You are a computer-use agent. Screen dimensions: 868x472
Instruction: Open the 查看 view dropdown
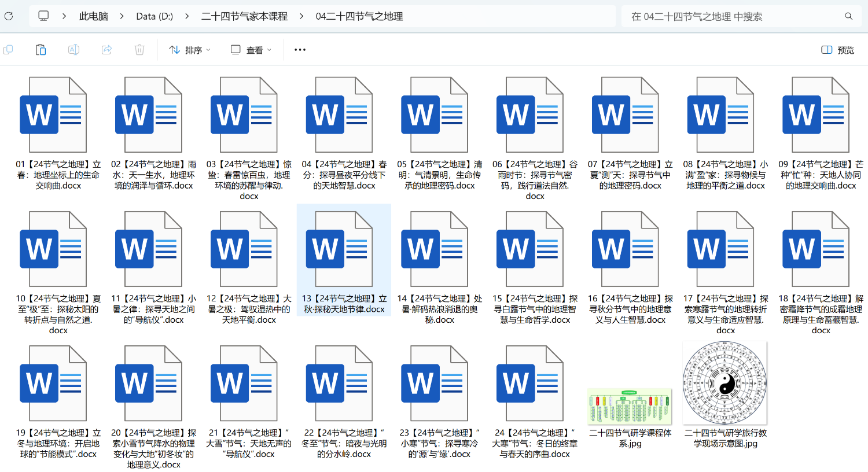[x=251, y=50]
